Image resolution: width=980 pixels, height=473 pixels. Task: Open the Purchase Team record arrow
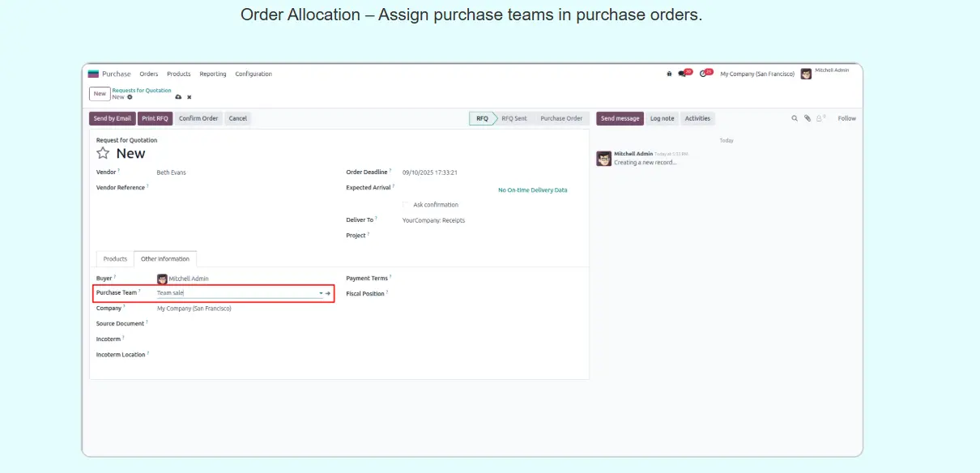328,293
